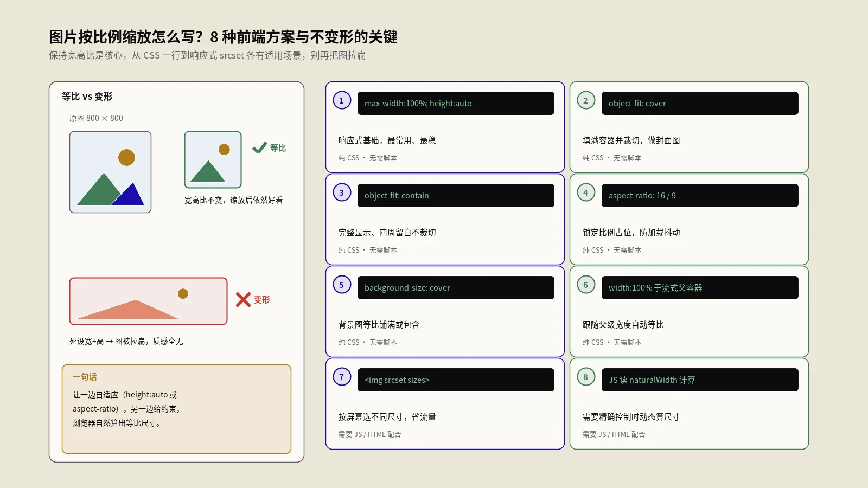This screenshot has height=488, width=868.
Task: Click the code block object-fit: contain
Action: point(456,195)
